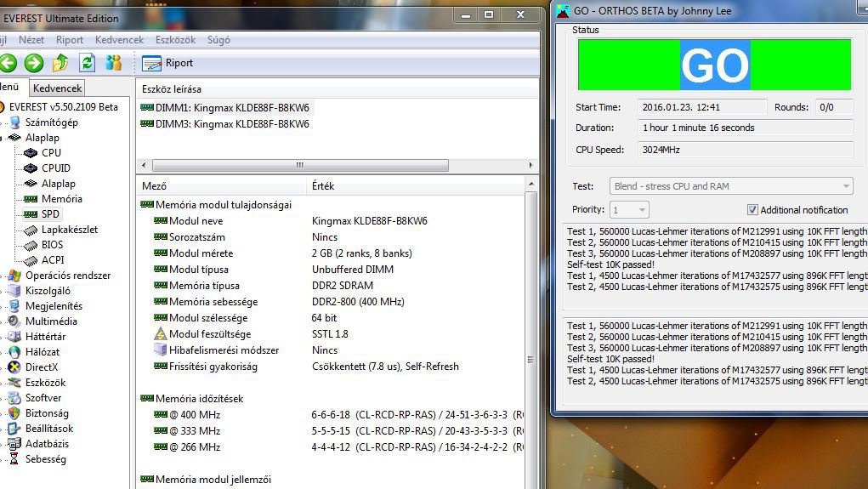Click the GO button in ORTHOS
This screenshot has height=489, width=868.
(x=715, y=65)
